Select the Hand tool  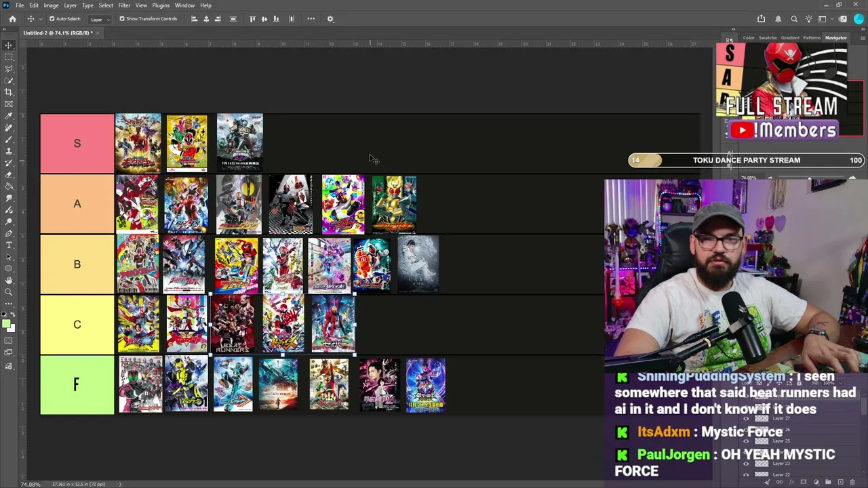point(9,281)
